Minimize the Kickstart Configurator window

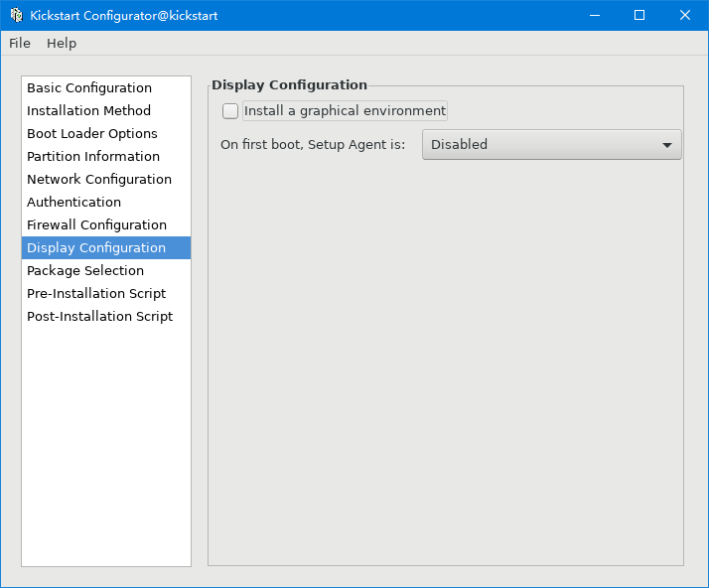click(x=595, y=15)
